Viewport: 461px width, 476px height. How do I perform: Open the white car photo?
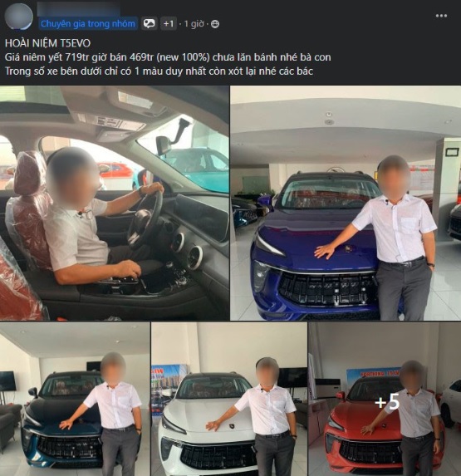coord(229,399)
